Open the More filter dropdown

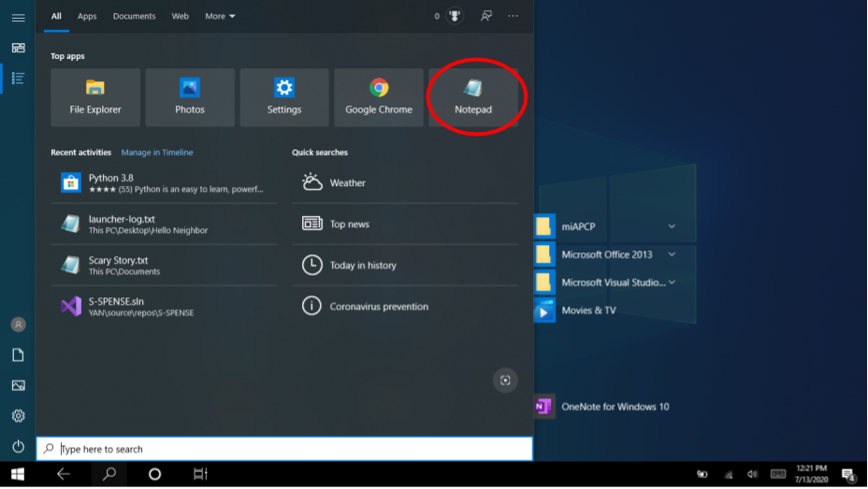tap(221, 16)
